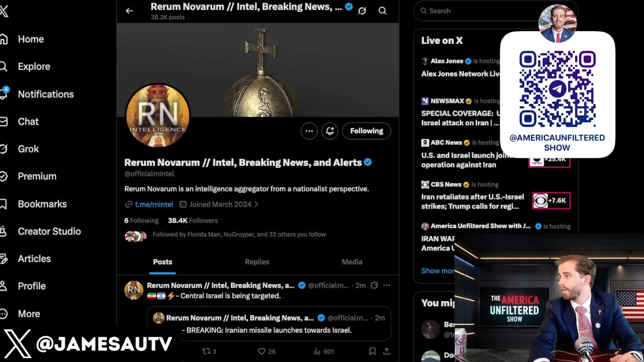Screen dimensions: 644x362
Task: Click the search magnifier in profile header
Action: coord(382,11)
